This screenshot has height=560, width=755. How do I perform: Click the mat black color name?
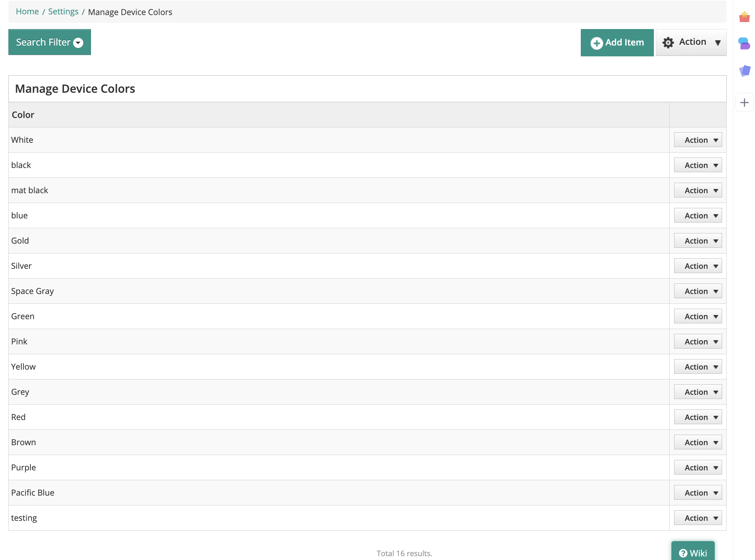[x=30, y=190]
